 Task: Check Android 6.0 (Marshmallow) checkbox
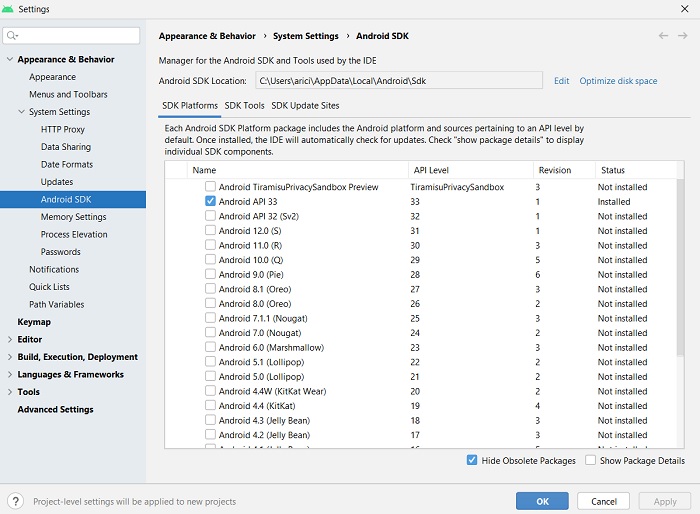[210, 347]
